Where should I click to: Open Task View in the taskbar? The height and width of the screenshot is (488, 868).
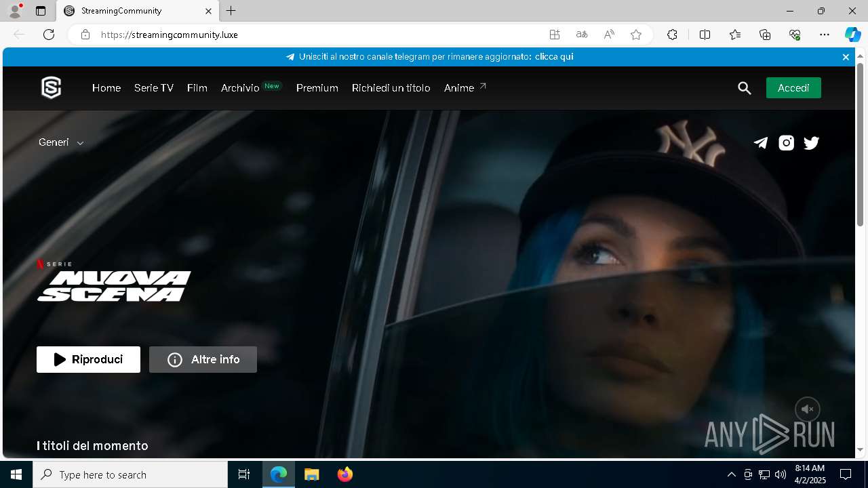point(244,474)
